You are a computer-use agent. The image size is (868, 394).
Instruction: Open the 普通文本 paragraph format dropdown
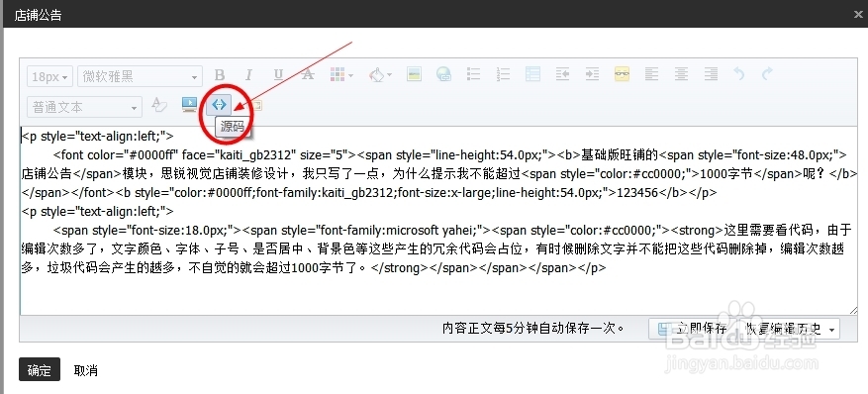(x=85, y=107)
